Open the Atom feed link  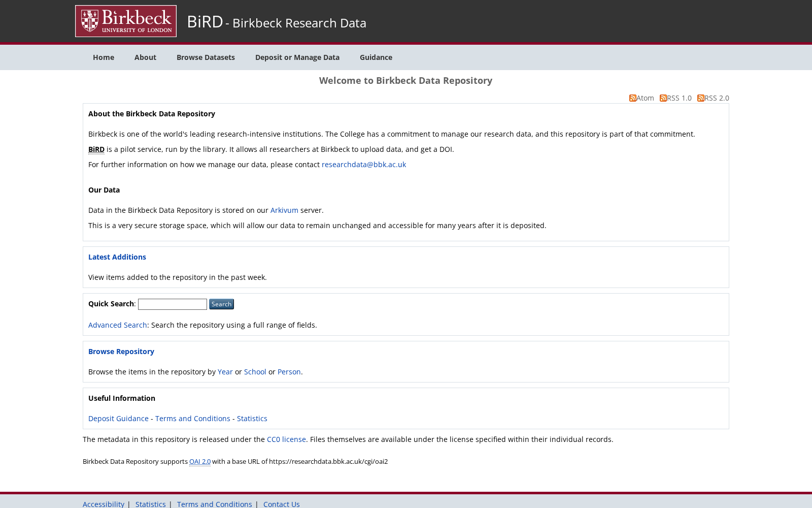coord(645,98)
